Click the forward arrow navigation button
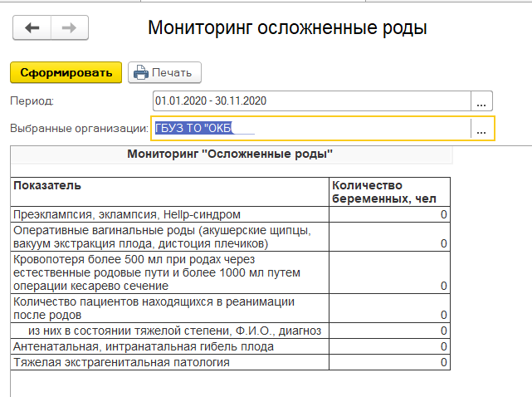The height and width of the screenshot is (397, 532). 69,27
